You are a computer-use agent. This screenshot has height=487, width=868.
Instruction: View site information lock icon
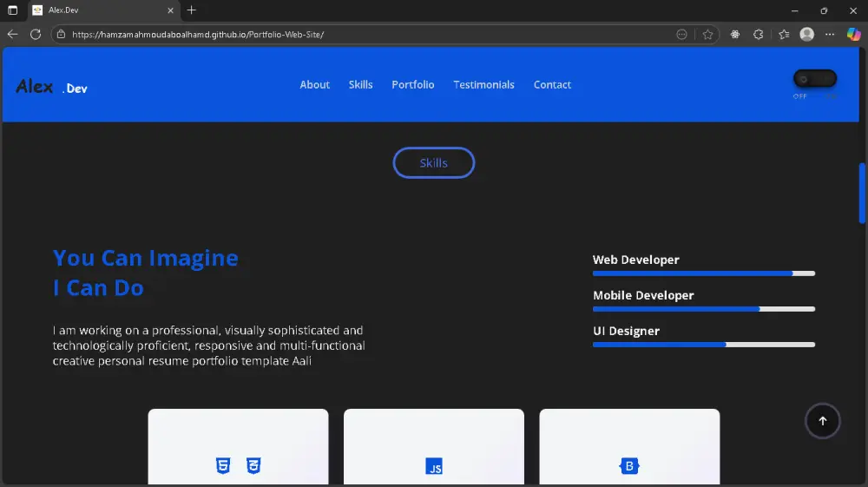(x=62, y=35)
